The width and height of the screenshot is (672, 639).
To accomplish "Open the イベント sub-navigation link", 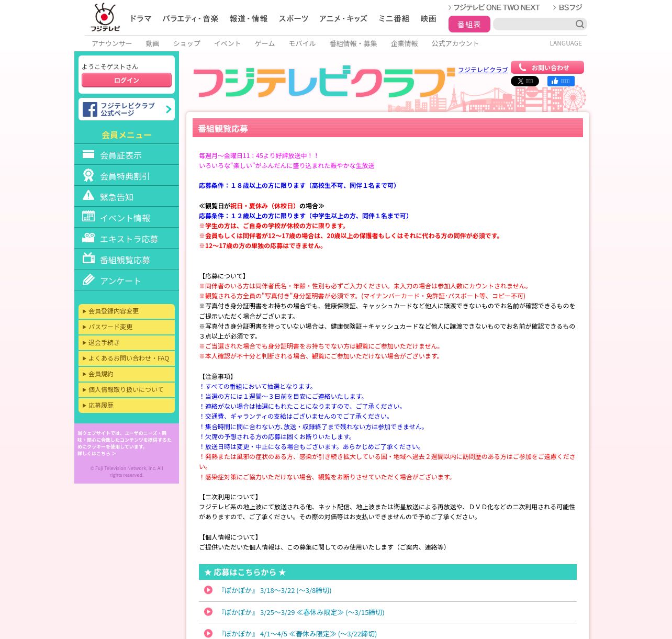I will pos(228,43).
